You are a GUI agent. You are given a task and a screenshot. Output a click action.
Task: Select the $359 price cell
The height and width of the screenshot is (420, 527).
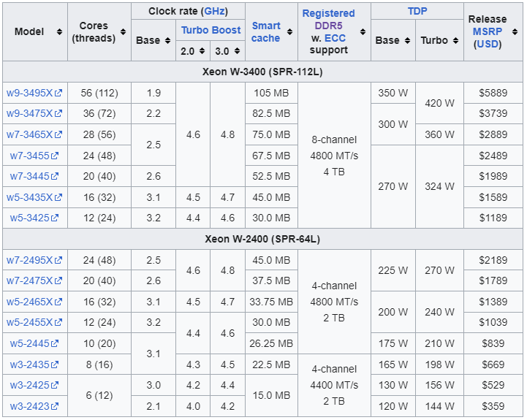coord(493,407)
